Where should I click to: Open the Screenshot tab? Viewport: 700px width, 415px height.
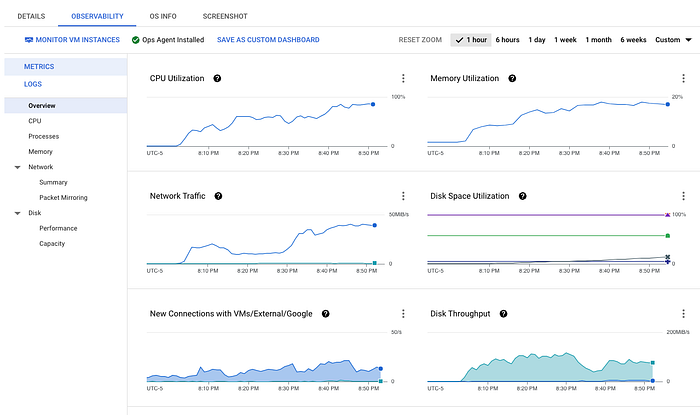pyautogui.click(x=225, y=17)
